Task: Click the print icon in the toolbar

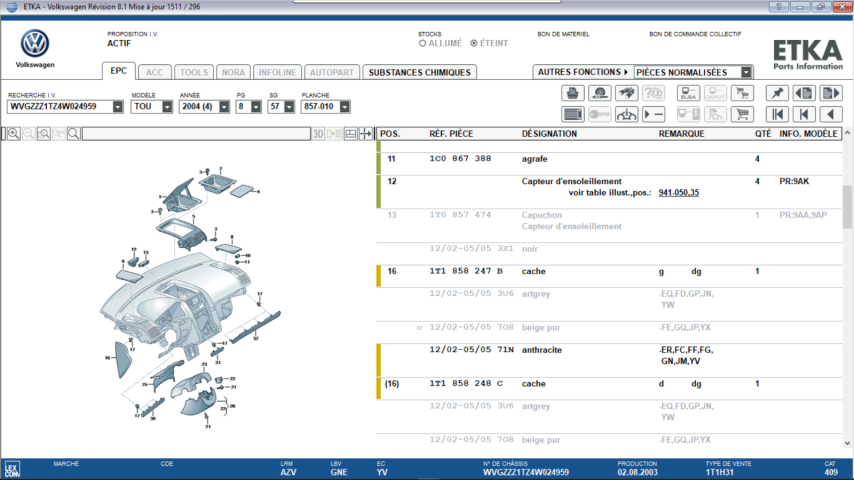Action: click(x=572, y=93)
